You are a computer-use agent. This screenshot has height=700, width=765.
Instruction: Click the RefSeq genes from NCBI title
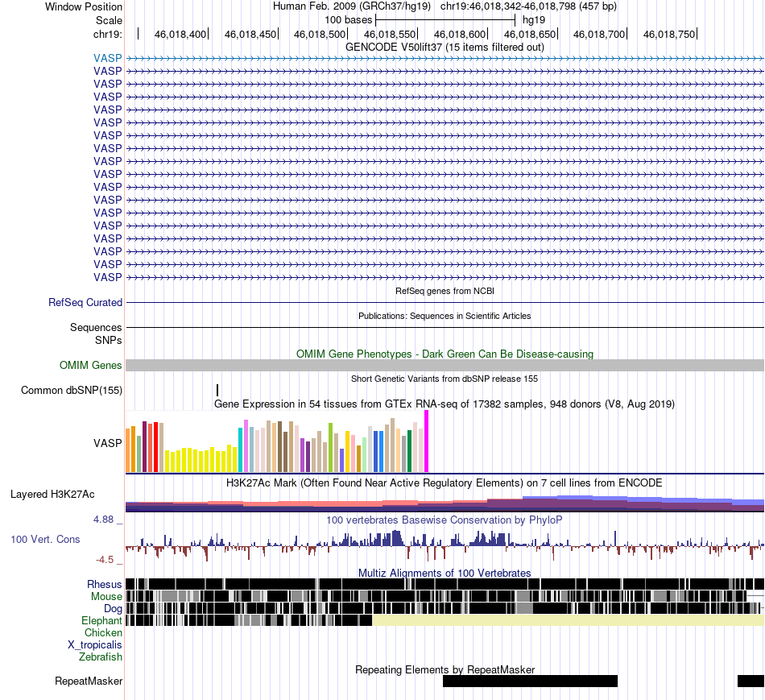point(445,291)
